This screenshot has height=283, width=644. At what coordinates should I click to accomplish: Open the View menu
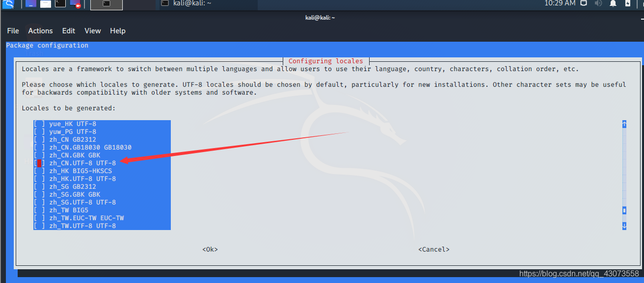(92, 30)
